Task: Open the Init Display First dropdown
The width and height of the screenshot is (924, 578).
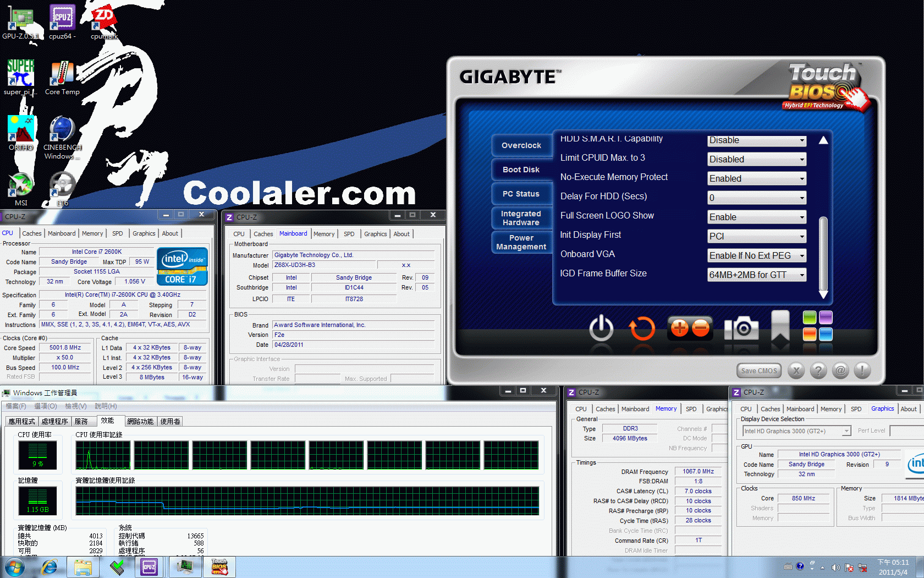Action: click(757, 236)
